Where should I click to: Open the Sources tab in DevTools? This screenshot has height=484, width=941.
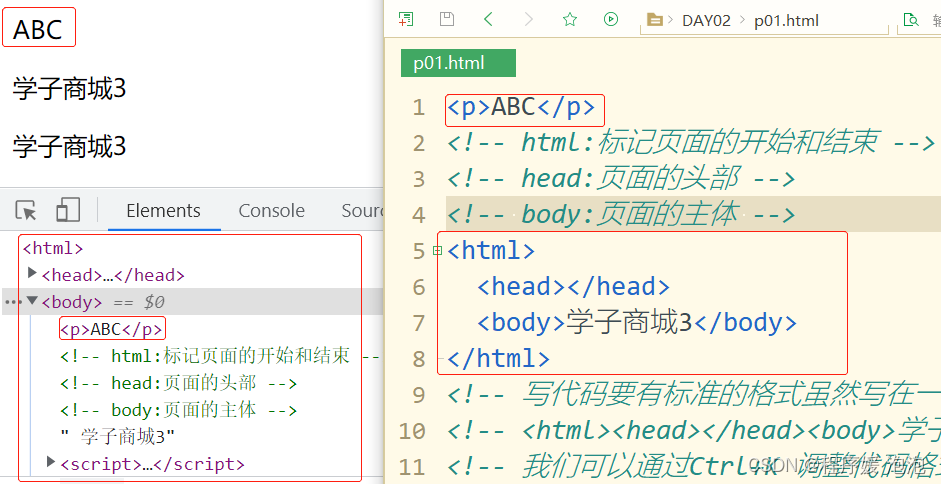pos(362,211)
